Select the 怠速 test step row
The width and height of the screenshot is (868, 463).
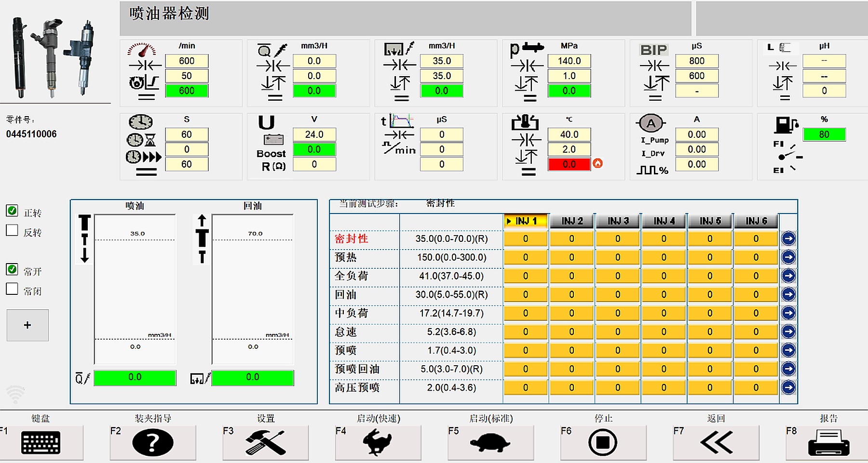point(346,331)
